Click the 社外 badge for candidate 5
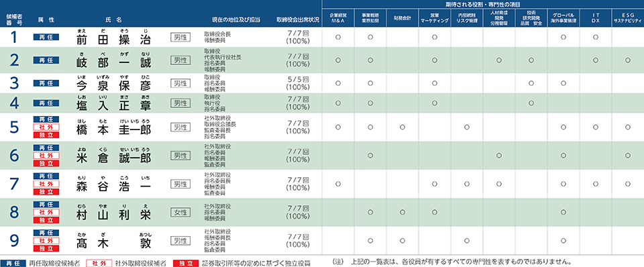This screenshot has height=267, width=644. point(46,127)
